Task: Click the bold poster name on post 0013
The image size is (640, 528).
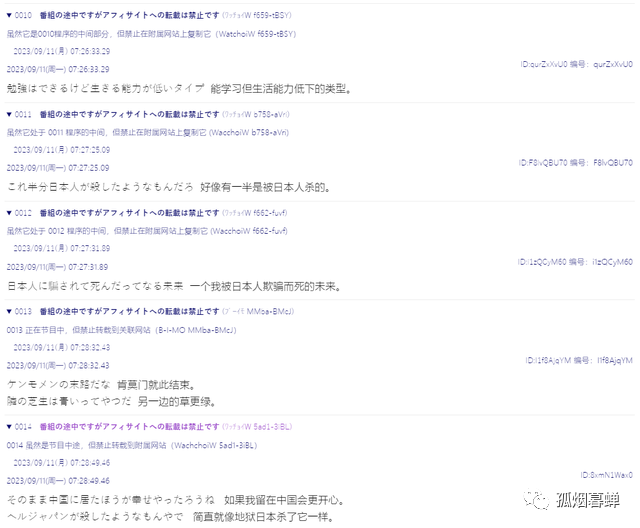Action: [129, 312]
